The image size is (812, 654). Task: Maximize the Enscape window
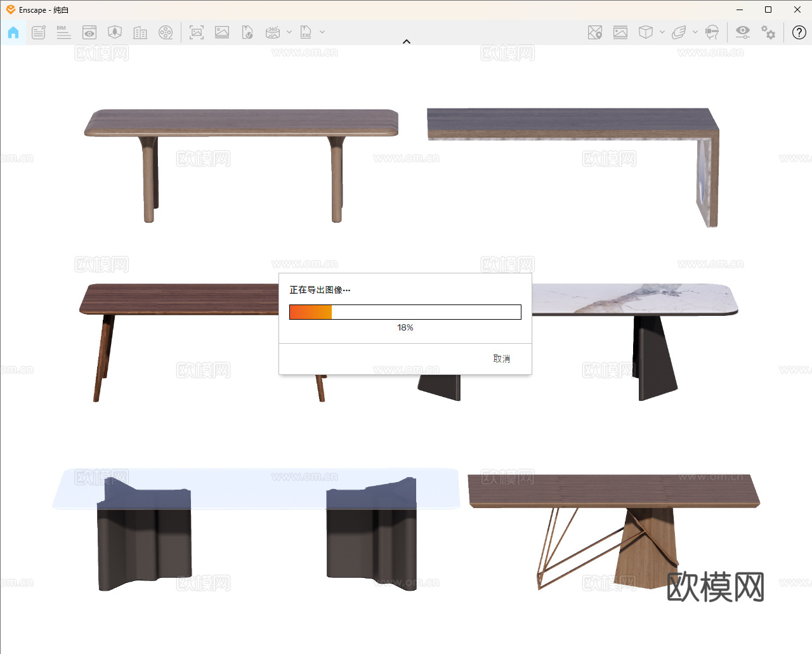click(x=768, y=10)
